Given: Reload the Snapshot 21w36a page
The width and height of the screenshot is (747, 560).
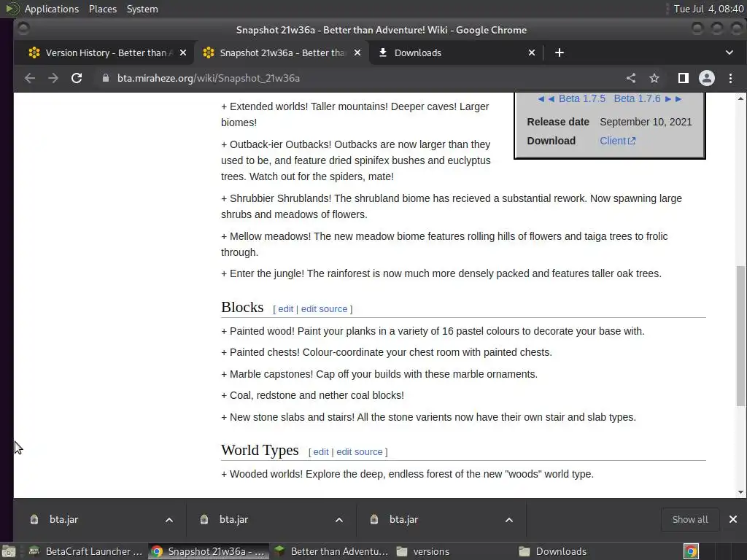Looking at the screenshot, I should (76, 78).
